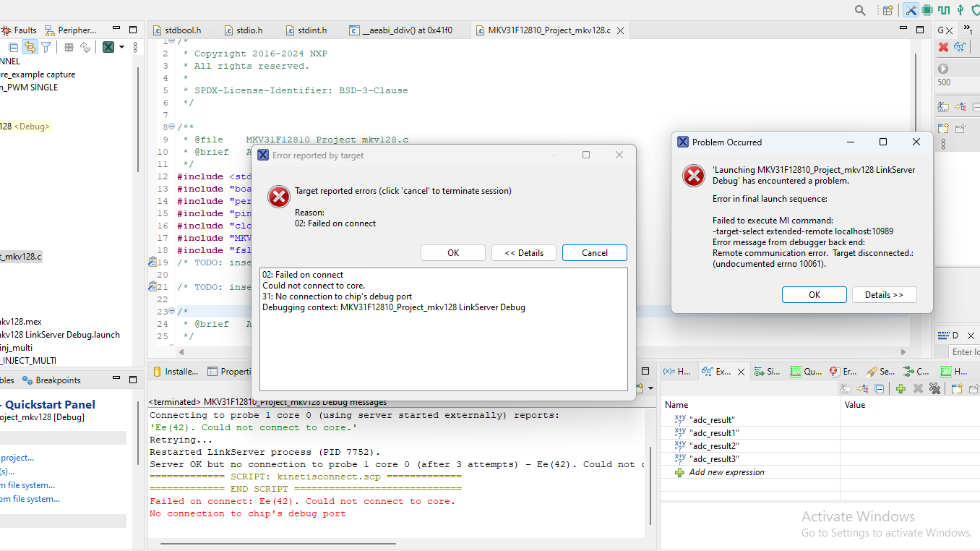Viewport: 980px width, 551px height.
Task: Click the filter icon in the Faults toolbar
Action: (44, 46)
